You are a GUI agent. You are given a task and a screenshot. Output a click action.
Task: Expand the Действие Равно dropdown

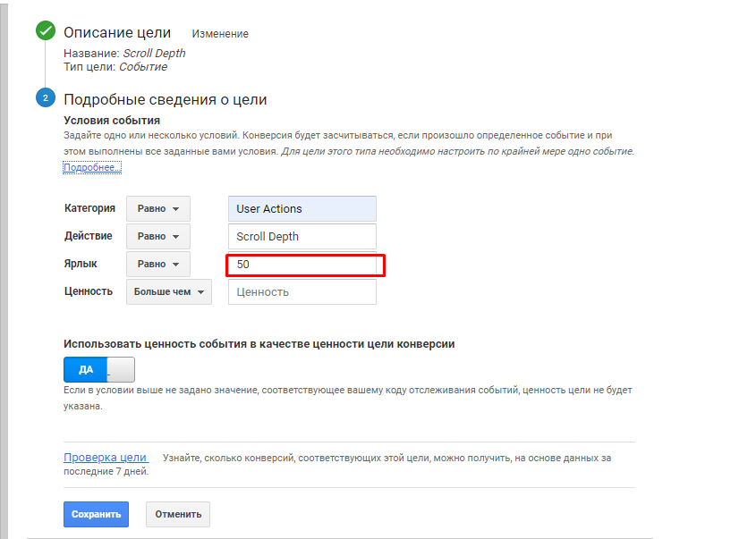point(158,237)
